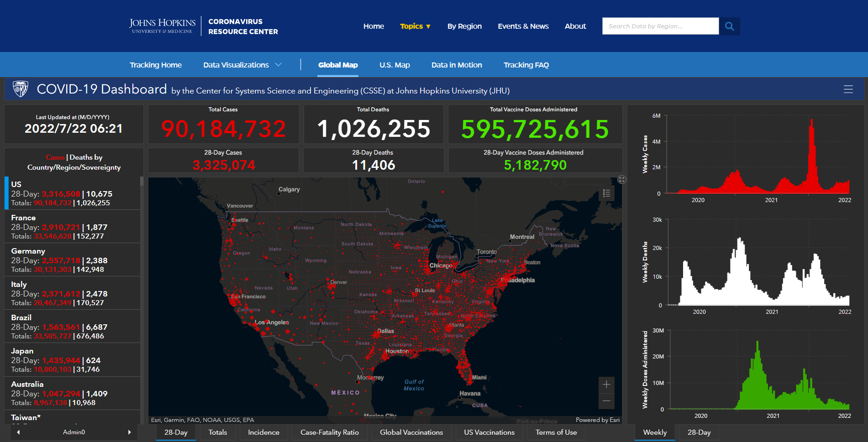Switch the charts to Weekly view

655,432
